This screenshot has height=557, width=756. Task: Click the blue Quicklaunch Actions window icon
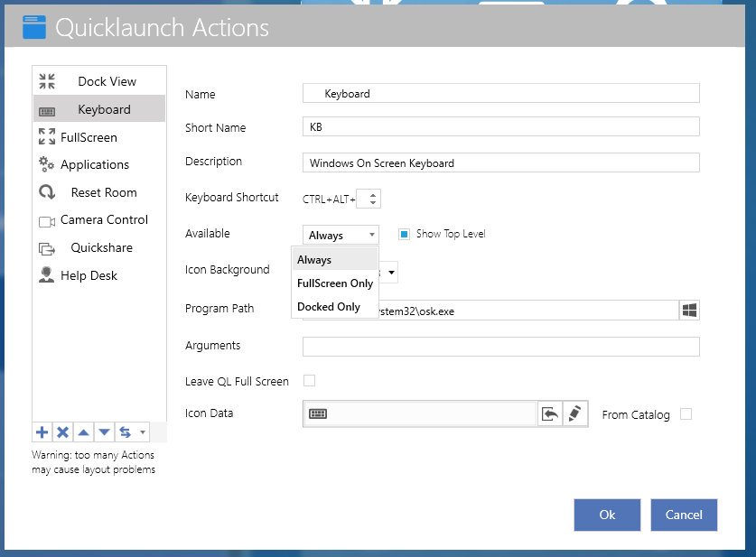tap(34, 27)
